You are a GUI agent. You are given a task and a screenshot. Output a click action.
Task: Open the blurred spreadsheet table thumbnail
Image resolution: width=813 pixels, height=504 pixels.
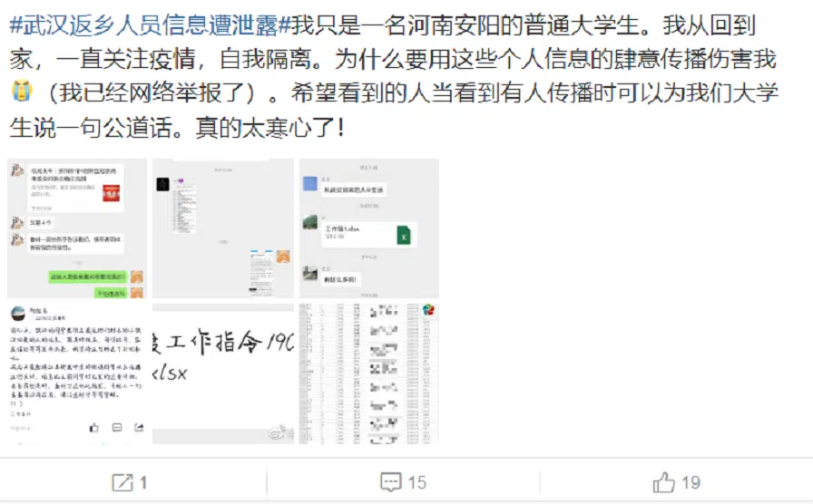369,374
